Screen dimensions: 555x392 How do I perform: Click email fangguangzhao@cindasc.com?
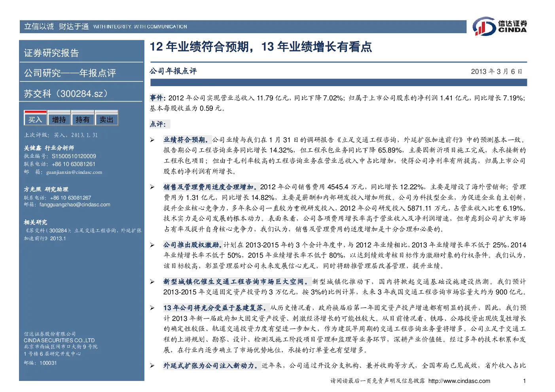(75, 205)
